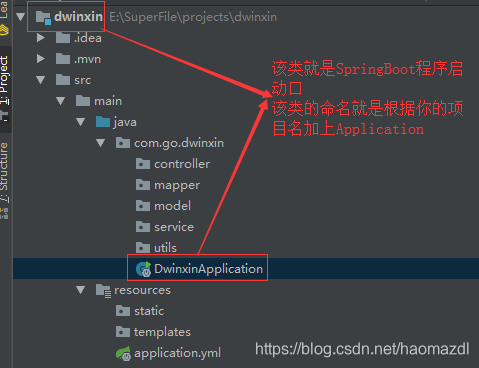
Task: Click the model package icon
Action: click(143, 206)
